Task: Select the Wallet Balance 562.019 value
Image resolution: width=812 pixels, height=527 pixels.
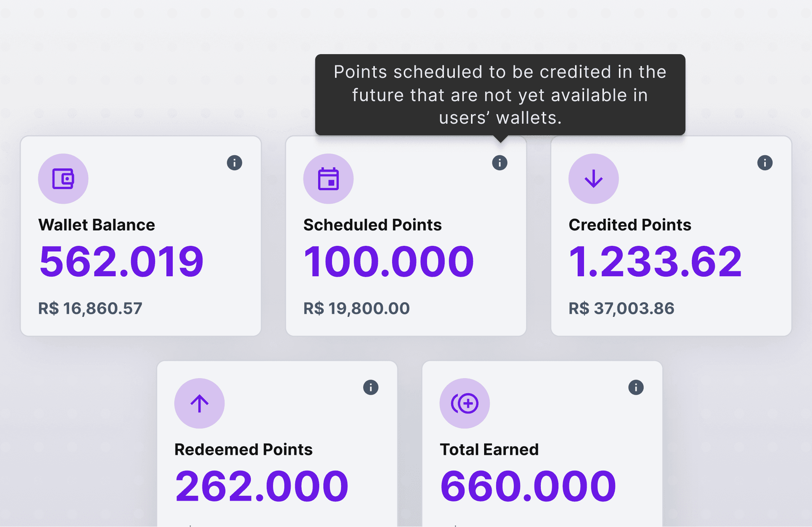Action: 121,261
